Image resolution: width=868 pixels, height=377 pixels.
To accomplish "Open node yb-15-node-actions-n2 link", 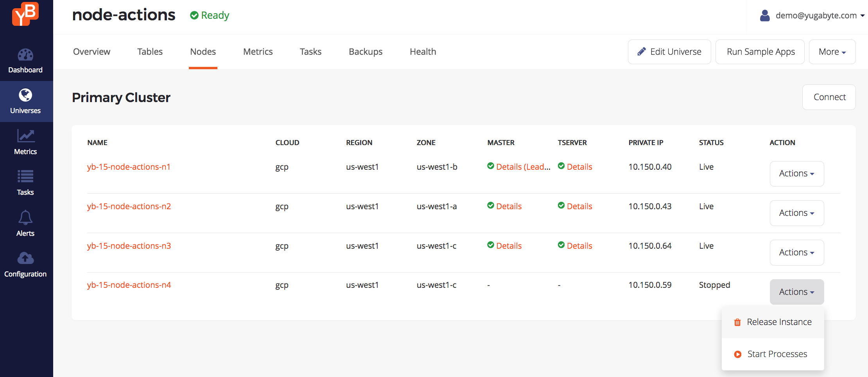I will pyautogui.click(x=129, y=206).
